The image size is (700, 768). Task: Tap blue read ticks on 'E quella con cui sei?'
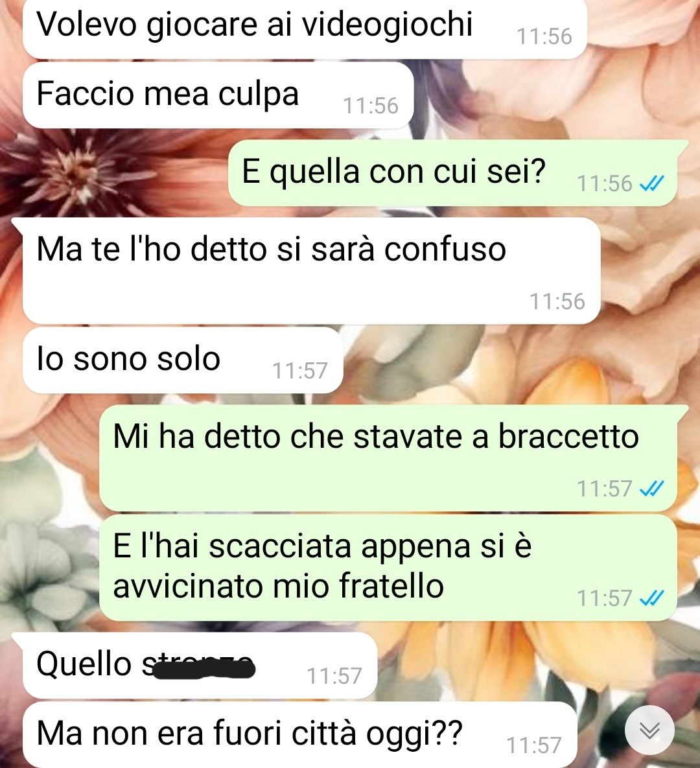(652, 183)
